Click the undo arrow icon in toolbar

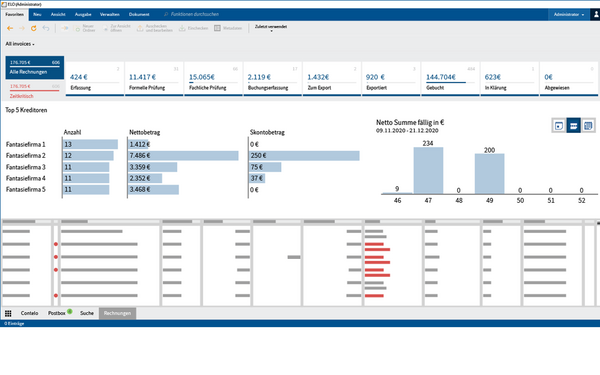click(x=46, y=28)
